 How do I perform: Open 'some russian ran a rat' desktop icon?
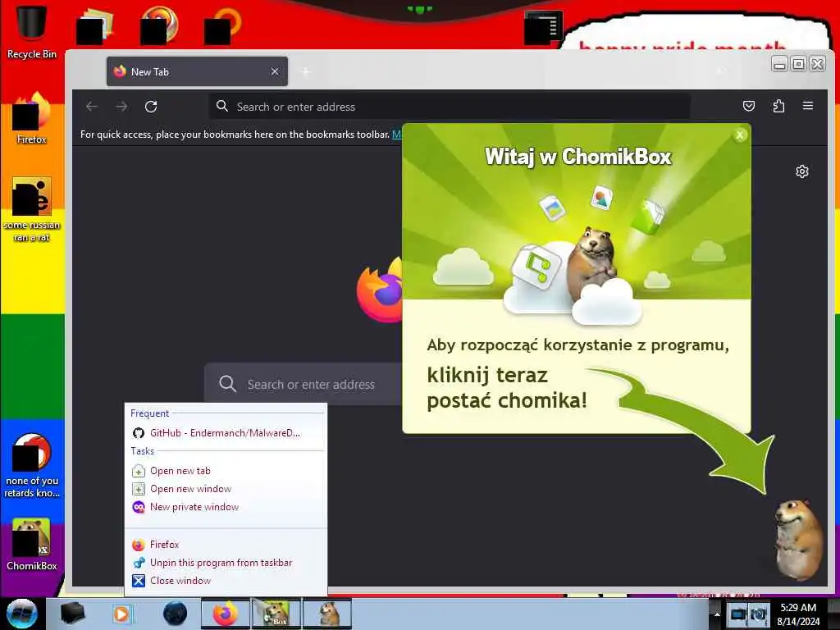point(31,209)
